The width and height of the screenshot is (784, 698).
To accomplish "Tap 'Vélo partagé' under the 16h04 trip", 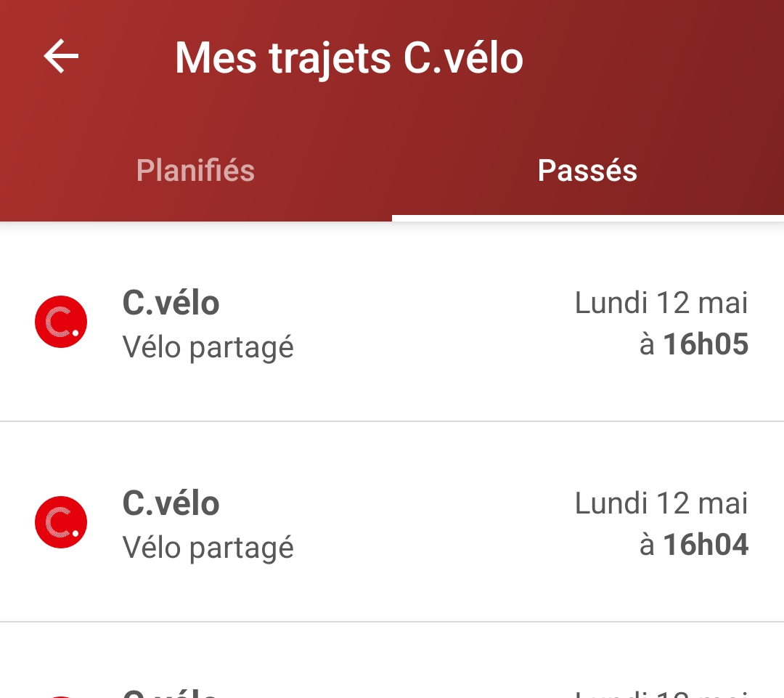I will click(208, 548).
